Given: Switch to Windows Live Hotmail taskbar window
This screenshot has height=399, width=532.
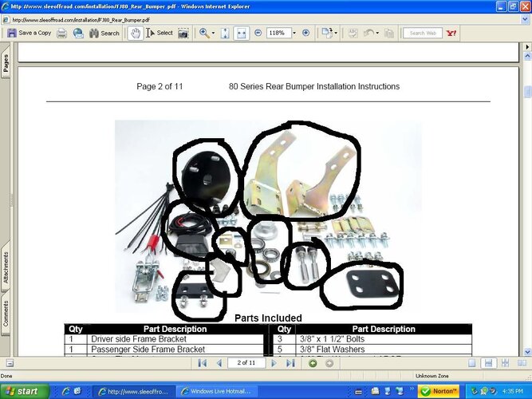Looking at the screenshot, I should (x=215, y=391).
